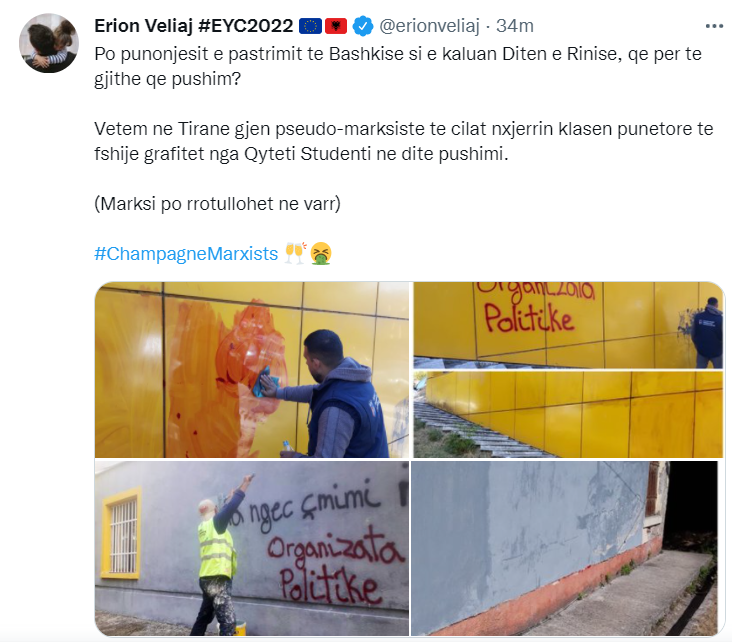Open the @erionveliaj handle link

coord(429,26)
